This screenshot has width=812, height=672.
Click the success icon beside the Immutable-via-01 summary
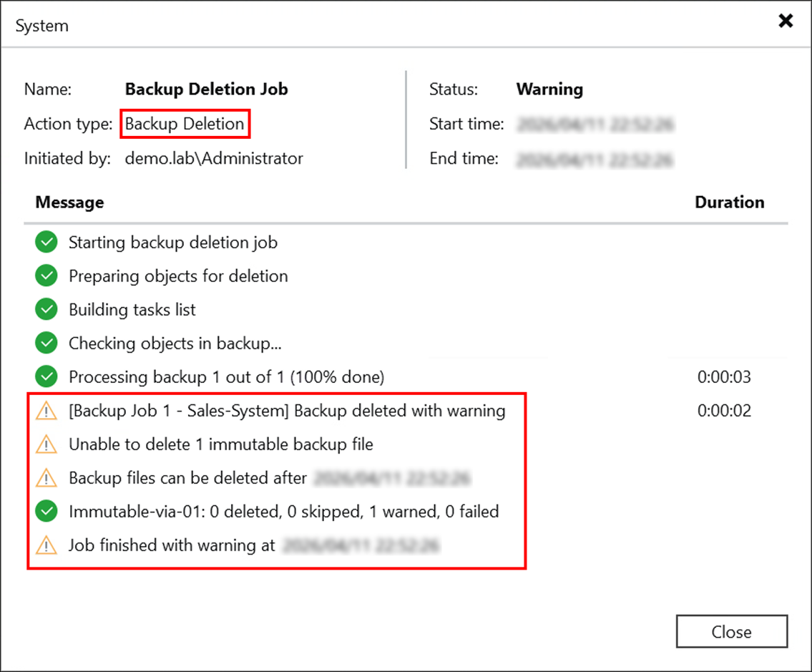45,511
